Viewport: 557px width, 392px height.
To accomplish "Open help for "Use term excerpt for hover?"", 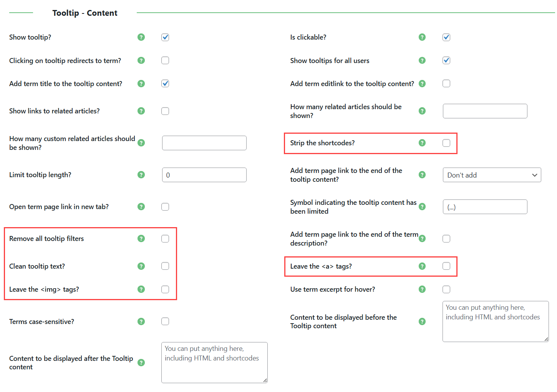I will coord(422,289).
